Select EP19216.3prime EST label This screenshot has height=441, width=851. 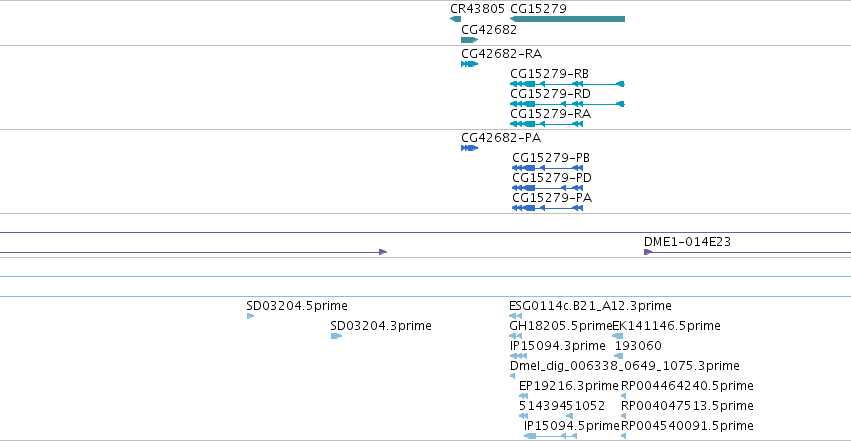pyautogui.click(x=569, y=386)
